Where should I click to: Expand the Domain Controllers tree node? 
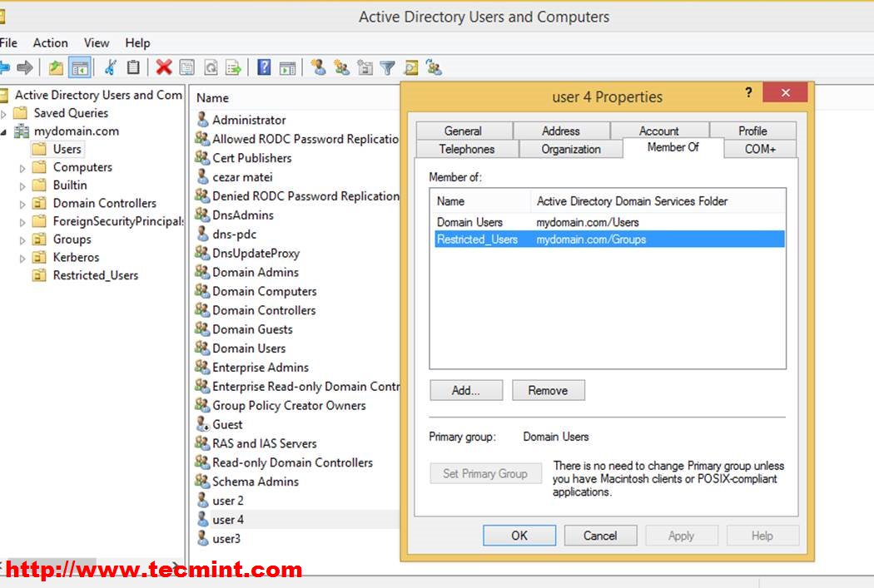[x=23, y=204]
